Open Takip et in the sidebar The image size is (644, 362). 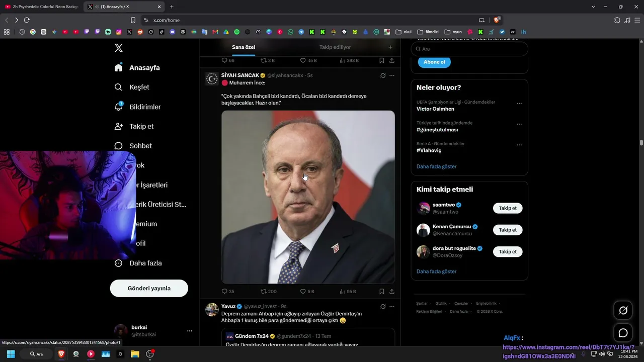click(x=134, y=126)
